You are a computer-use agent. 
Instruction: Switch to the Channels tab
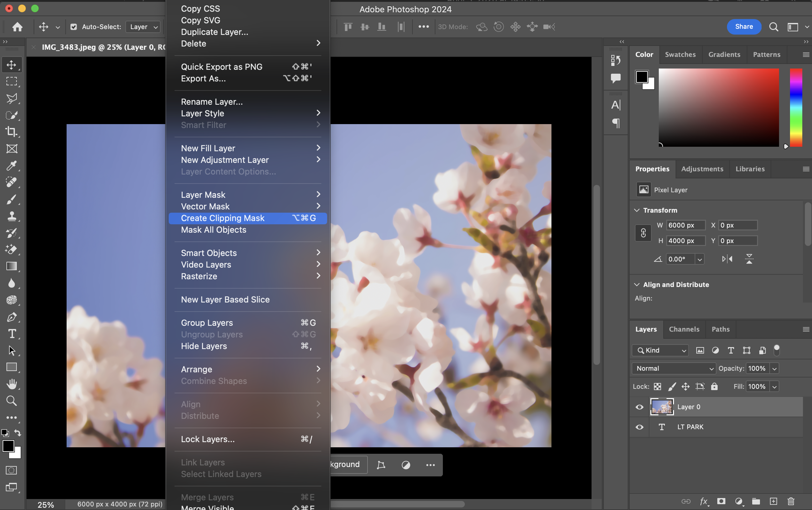click(x=684, y=329)
